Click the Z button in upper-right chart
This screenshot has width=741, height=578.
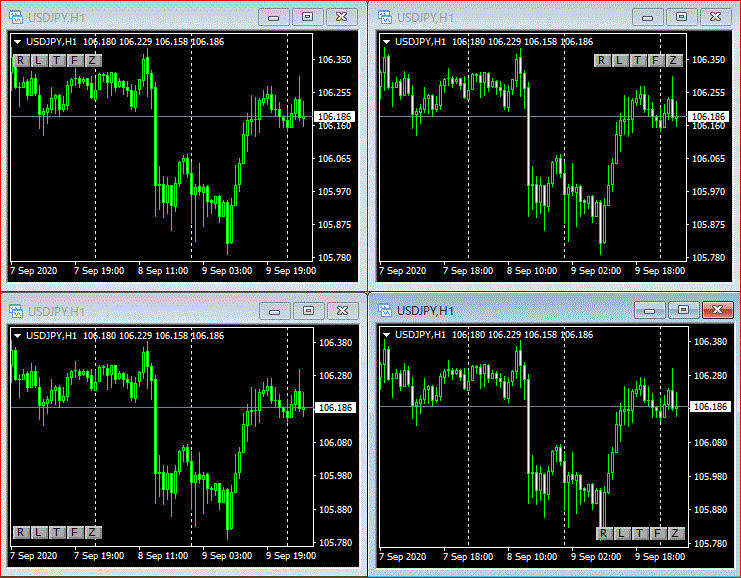click(673, 60)
